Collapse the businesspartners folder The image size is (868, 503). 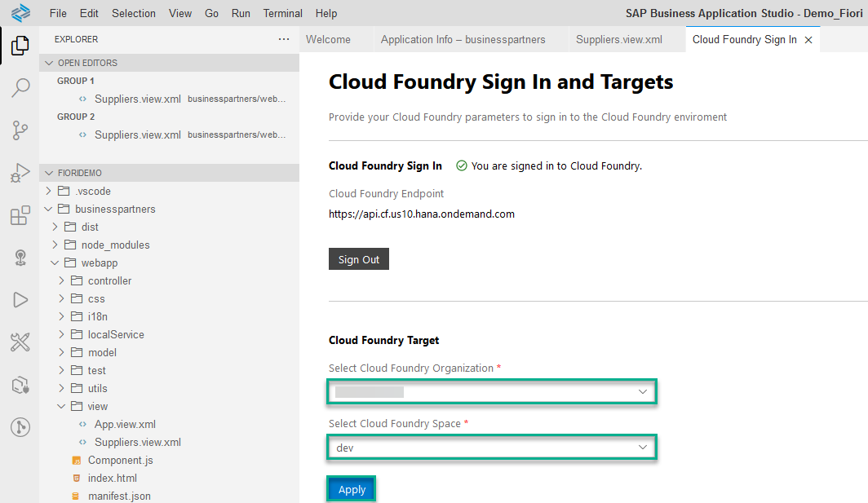point(49,210)
